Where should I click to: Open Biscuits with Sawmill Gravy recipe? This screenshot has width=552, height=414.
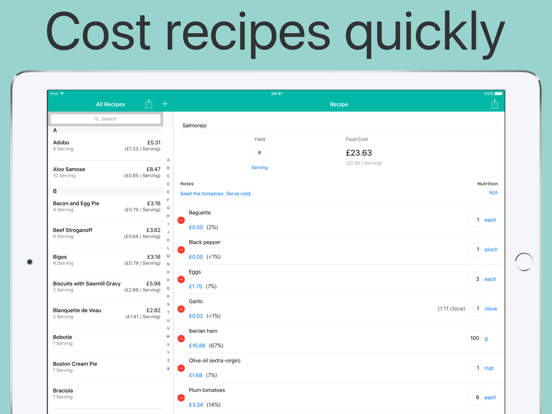[107, 287]
